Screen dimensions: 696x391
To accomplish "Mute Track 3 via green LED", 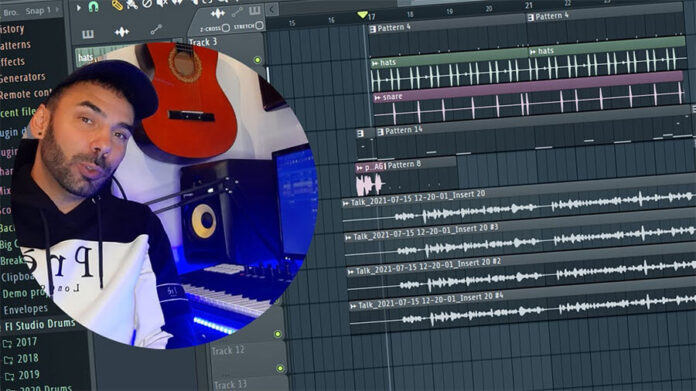I will point(257,60).
